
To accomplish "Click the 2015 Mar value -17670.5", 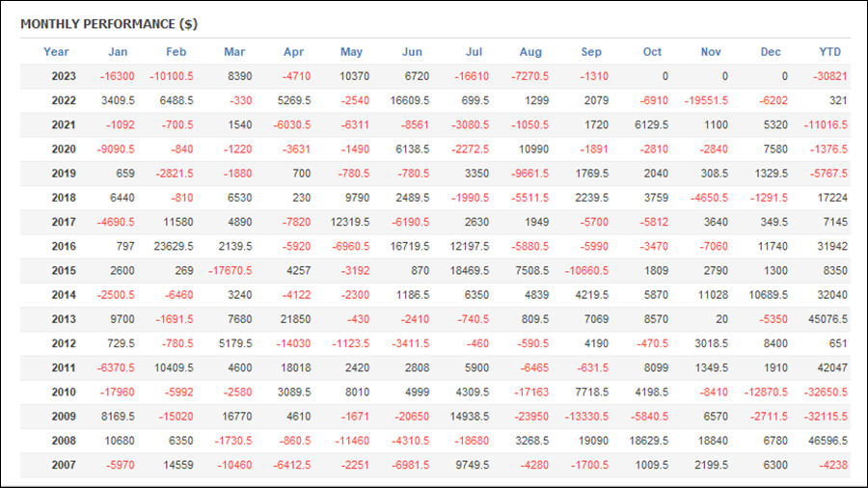I will pos(231,271).
